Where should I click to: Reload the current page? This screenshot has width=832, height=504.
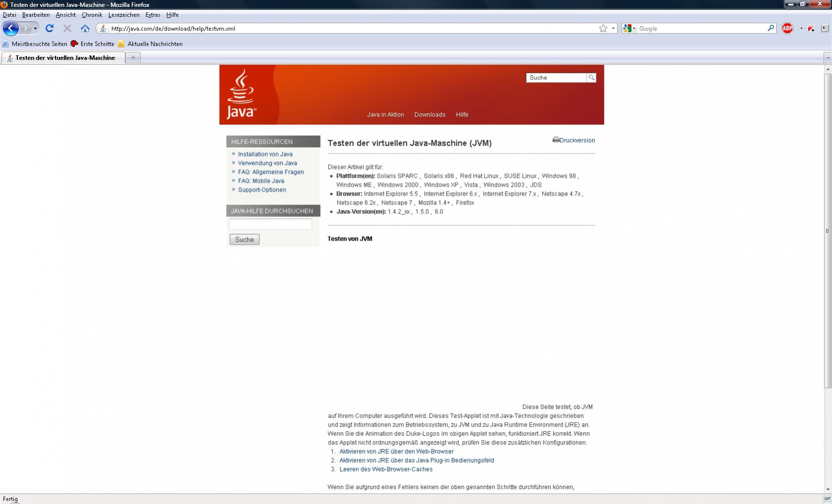50,28
